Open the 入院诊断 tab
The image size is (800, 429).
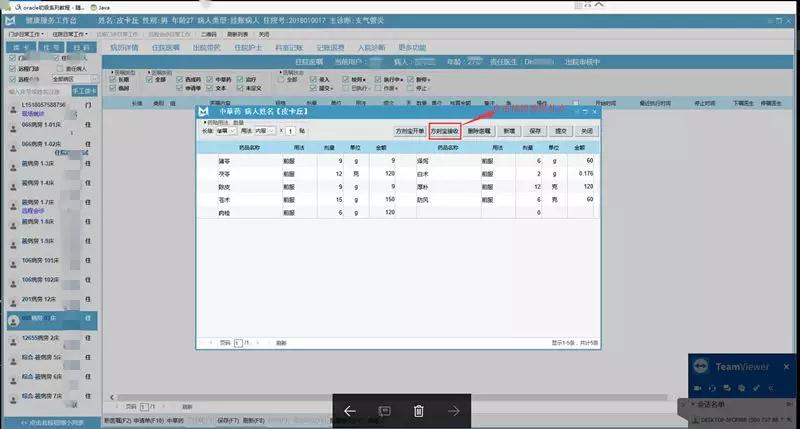[x=370, y=47]
